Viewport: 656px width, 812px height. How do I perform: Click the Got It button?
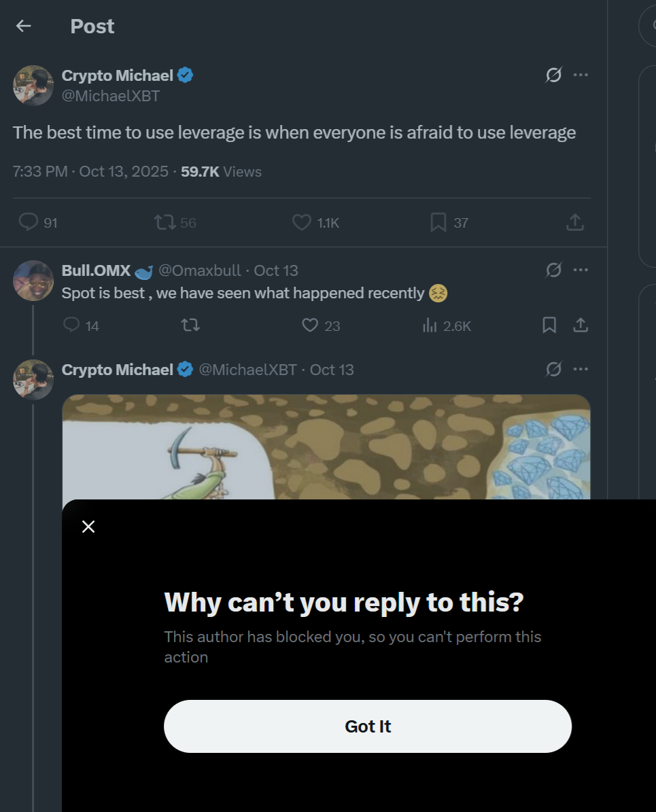[368, 726]
